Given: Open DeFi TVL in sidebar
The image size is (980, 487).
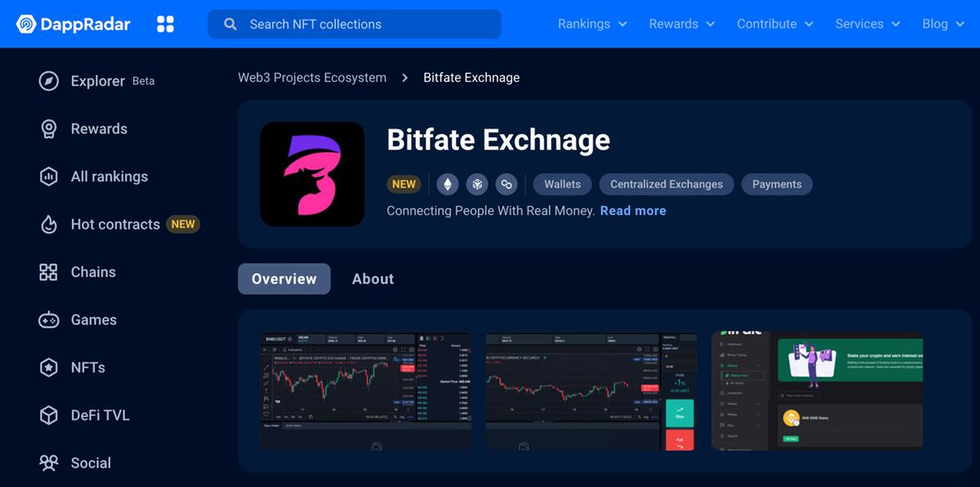Looking at the screenshot, I should [84, 415].
